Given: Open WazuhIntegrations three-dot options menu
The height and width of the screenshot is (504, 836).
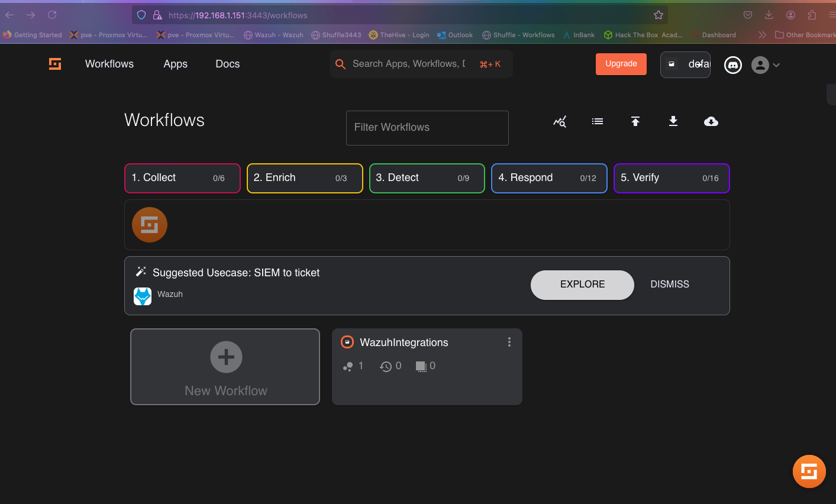Looking at the screenshot, I should (x=509, y=343).
